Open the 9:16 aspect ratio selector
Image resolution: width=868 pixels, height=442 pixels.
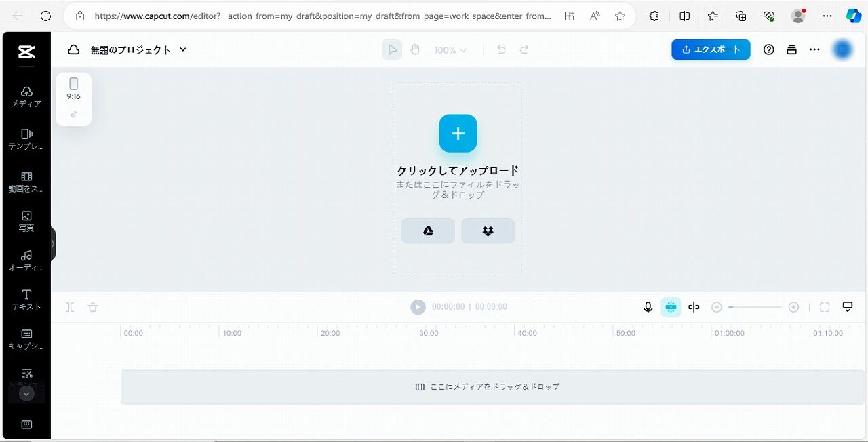point(73,89)
